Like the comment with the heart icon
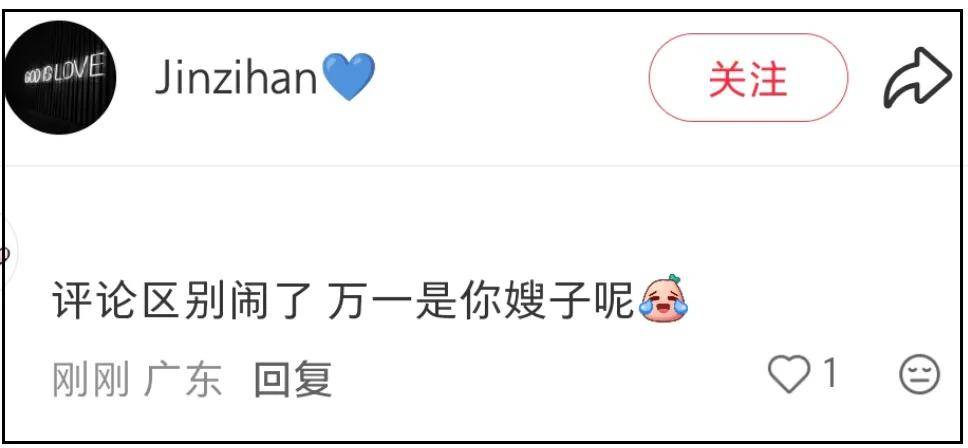 788,374
